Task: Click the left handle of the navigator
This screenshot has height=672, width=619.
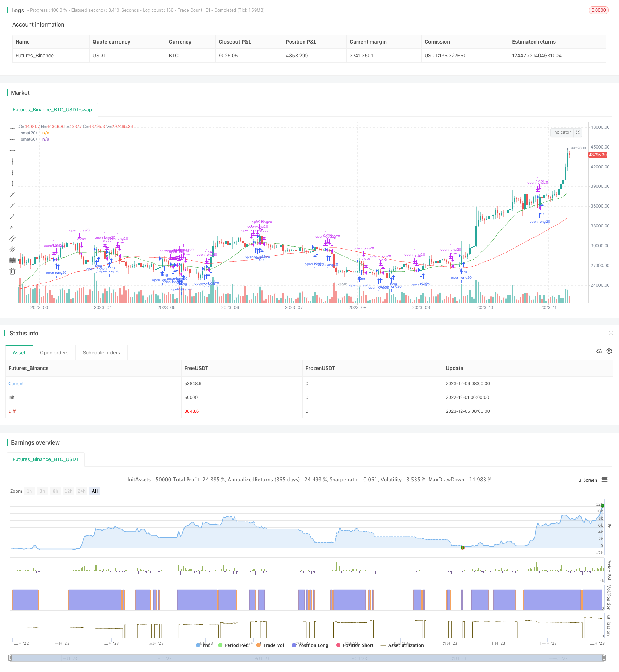Action: click(x=10, y=658)
